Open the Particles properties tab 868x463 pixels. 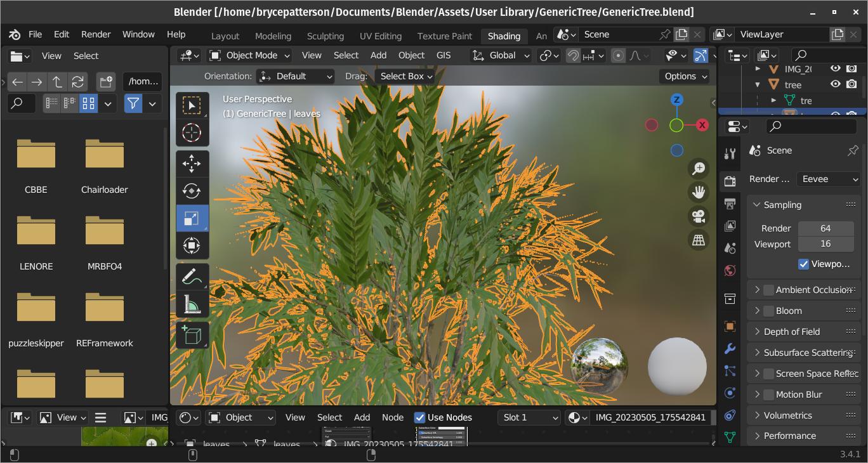(x=730, y=370)
